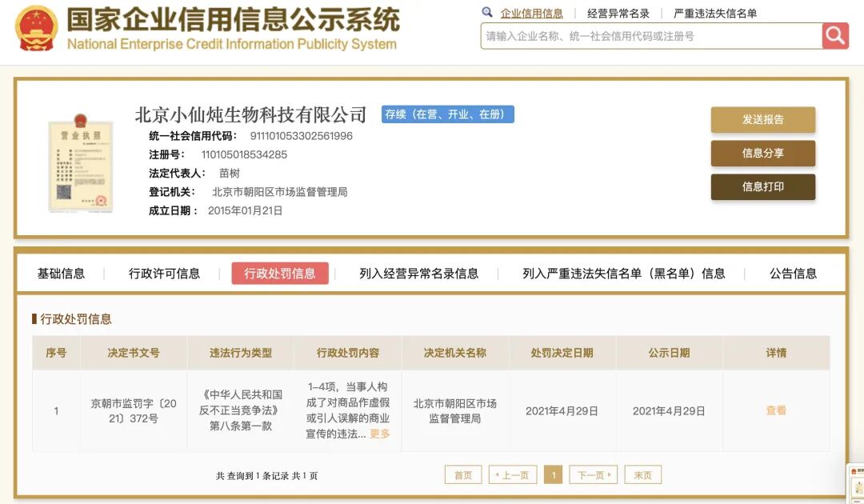The width and height of the screenshot is (864, 504).
Task: Click the 信息打印 button
Action: tap(762, 188)
